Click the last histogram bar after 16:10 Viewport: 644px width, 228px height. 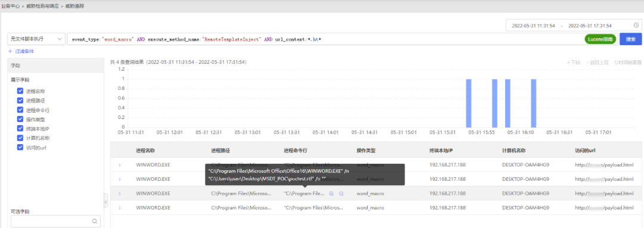pyautogui.click(x=534, y=104)
